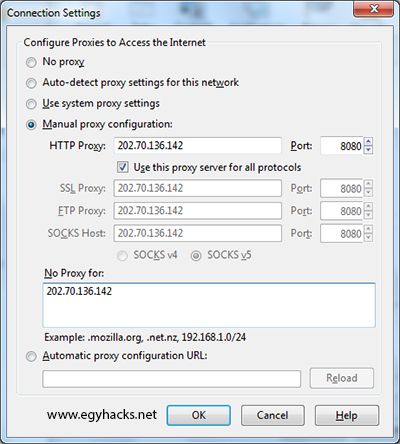Image resolution: width=400 pixels, height=444 pixels.
Task: Click the HTTP Proxy address field
Action: pyautogui.click(x=198, y=146)
